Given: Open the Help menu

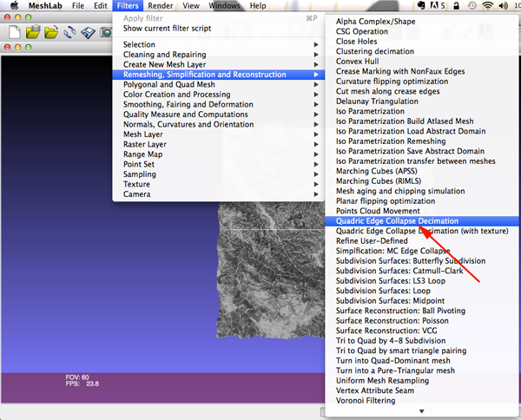Looking at the screenshot, I should [x=258, y=6].
